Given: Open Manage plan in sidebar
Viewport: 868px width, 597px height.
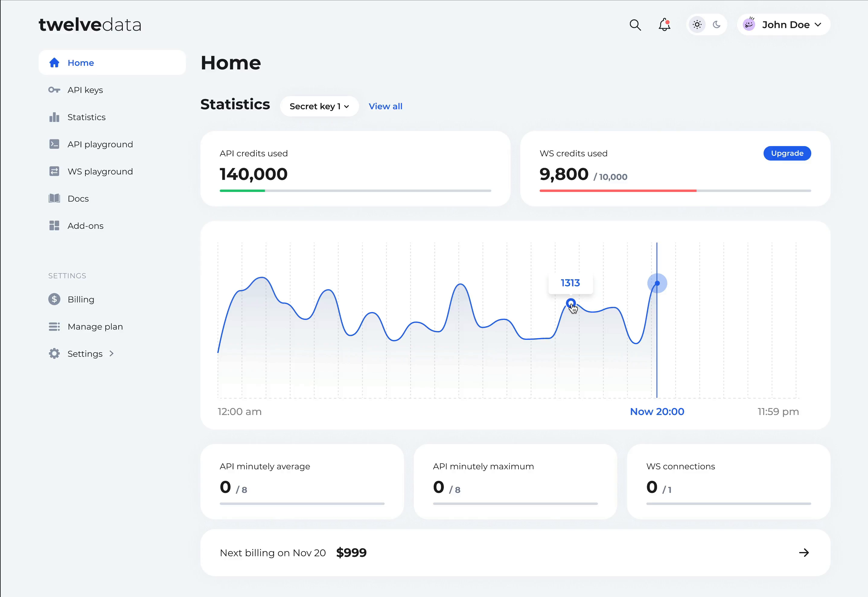Looking at the screenshot, I should 95,327.
